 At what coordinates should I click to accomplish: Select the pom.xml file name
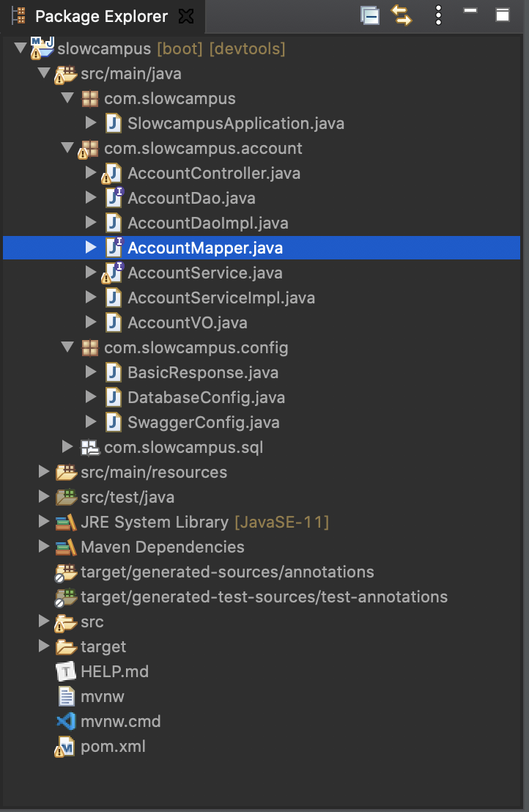coord(113,747)
